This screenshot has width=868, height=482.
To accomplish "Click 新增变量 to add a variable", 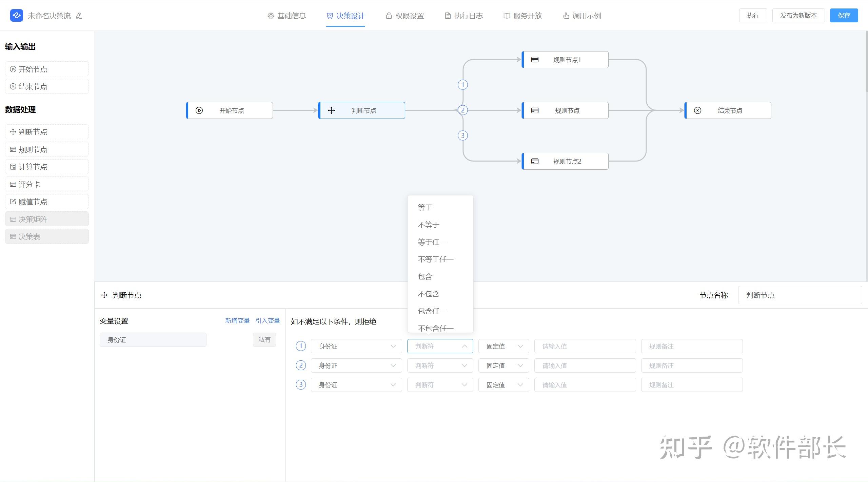I will click(237, 321).
